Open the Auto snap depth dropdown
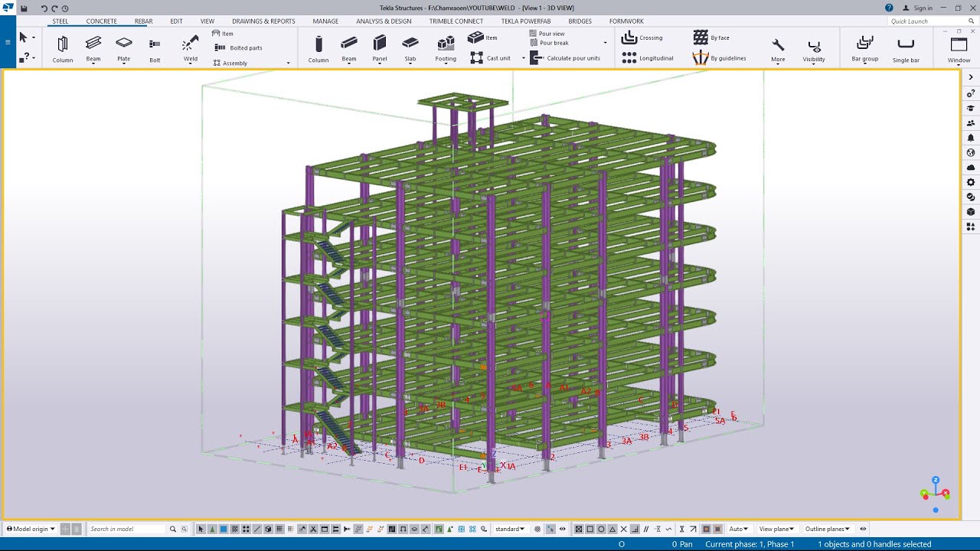Screen dimensions: 980x551 [739, 529]
